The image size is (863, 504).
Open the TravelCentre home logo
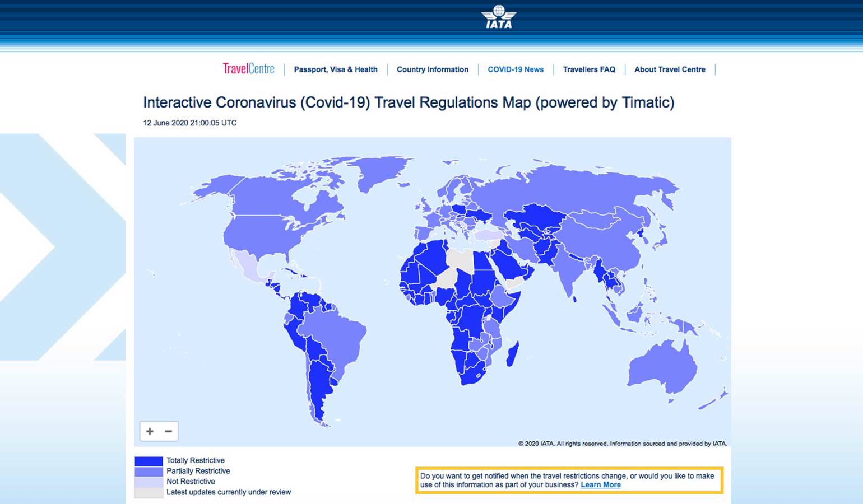click(x=248, y=69)
